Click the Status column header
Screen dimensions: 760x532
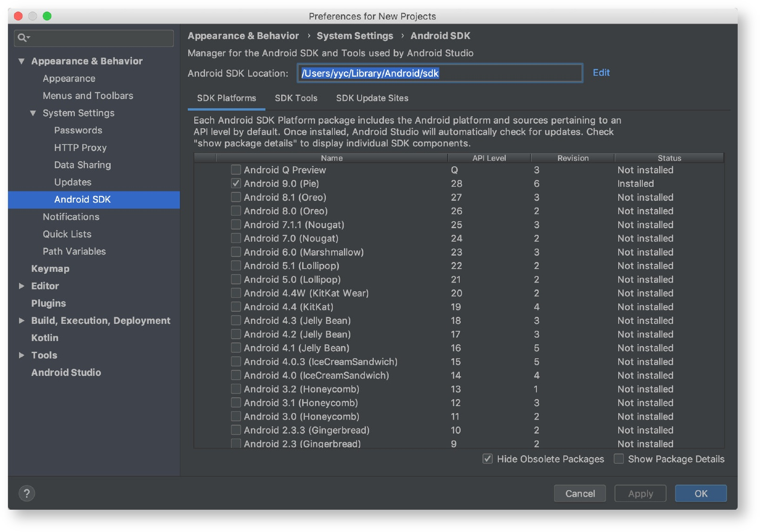669,158
